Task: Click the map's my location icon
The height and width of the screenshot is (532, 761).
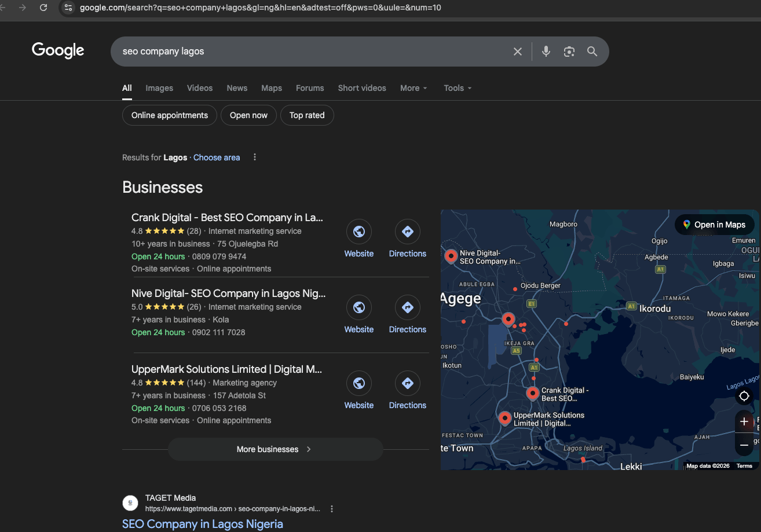Action: 744,396
